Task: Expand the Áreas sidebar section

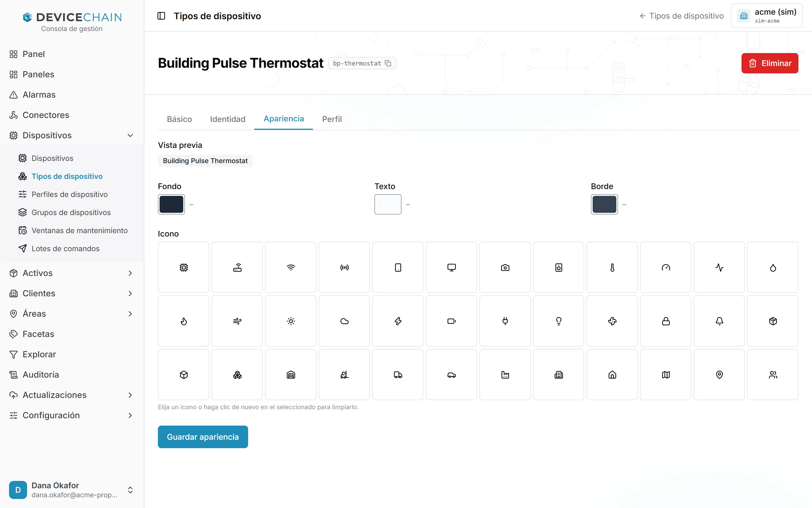Action: pyautogui.click(x=71, y=314)
